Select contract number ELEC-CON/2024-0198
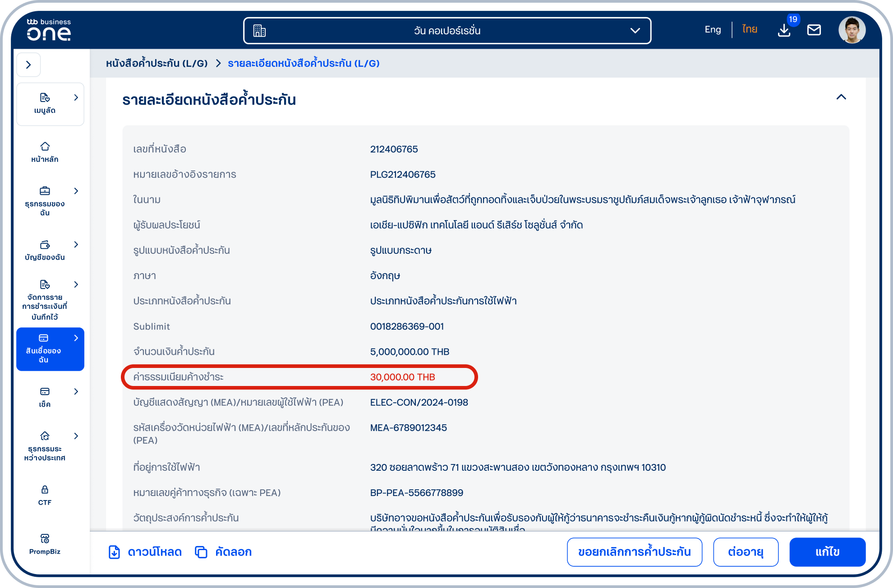Viewport: 893px width, 588px height. (x=419, y=402)
